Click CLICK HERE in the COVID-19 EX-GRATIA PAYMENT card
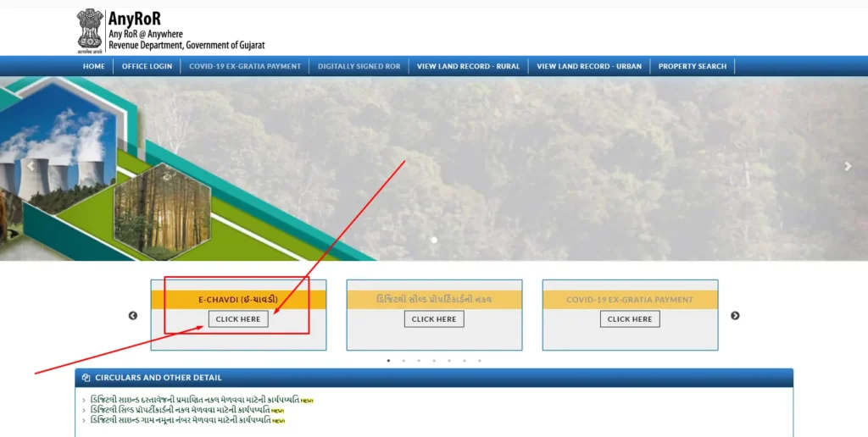Viewport: 868px width, 437px height. 630,319
